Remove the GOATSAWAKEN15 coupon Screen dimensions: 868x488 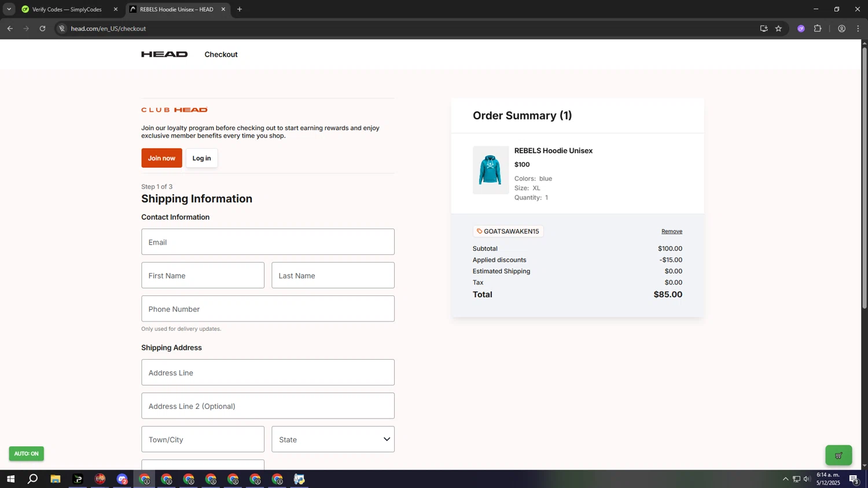pos(672,231)
